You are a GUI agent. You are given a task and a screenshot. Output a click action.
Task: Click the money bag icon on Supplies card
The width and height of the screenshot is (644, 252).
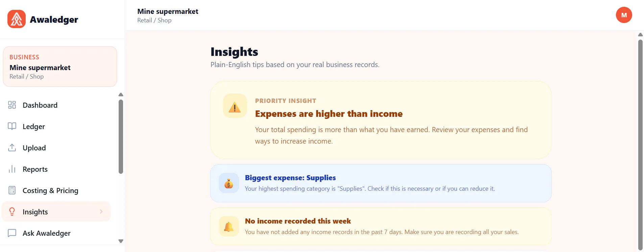click(229, 183)
